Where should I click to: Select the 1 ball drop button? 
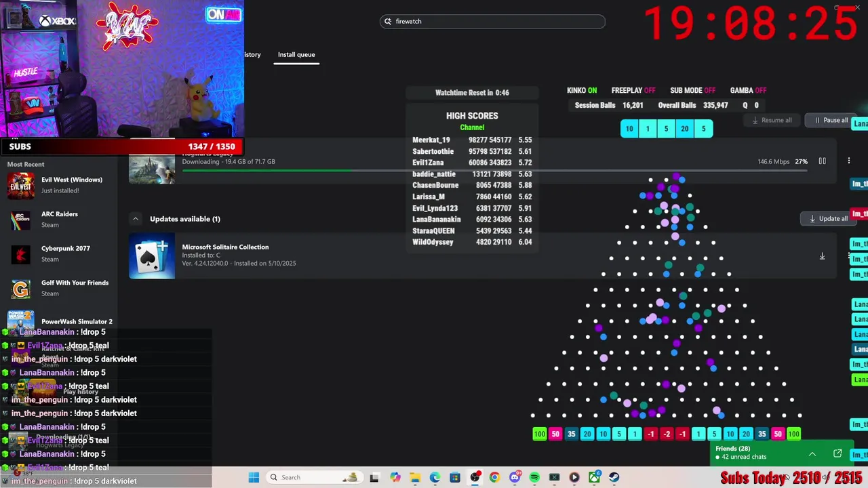[648, 129]
